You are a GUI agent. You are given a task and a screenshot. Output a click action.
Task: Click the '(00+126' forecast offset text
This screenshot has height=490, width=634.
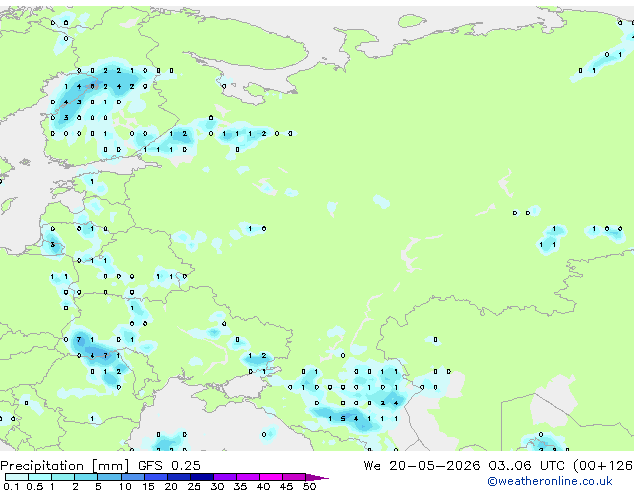click(x=603, y=466)
